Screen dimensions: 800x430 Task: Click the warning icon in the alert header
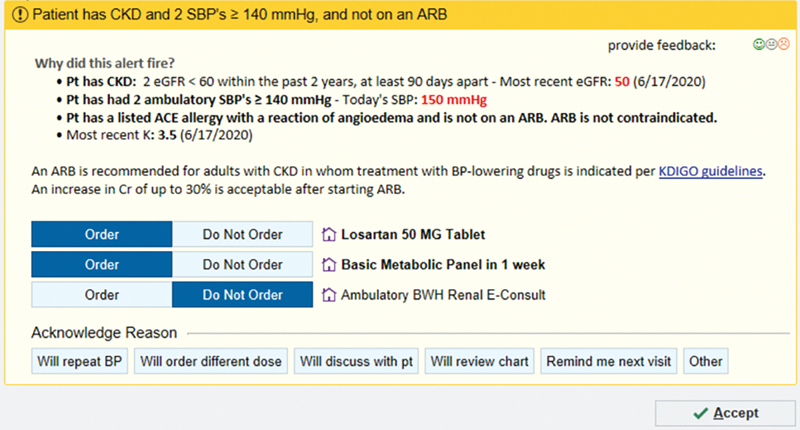[x=18, y=15]
